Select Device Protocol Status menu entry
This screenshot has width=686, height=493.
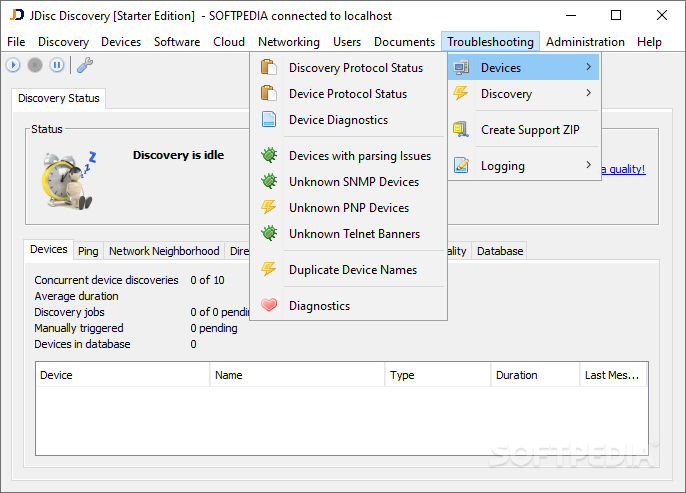(x=349, y=93)
